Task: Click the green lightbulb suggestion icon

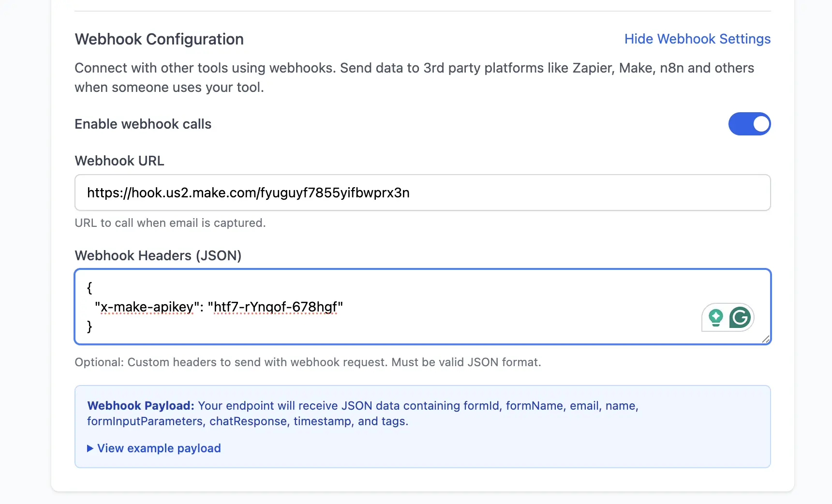Action: click(715, 318)
